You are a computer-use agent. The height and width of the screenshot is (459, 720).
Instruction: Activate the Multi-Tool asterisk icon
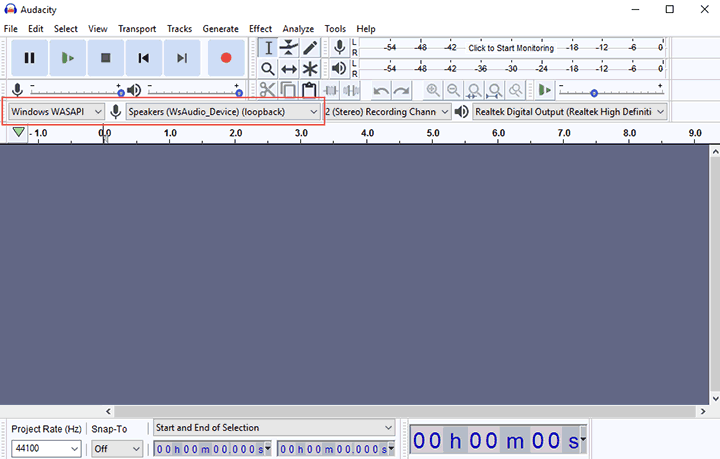[x=310, y=69]
